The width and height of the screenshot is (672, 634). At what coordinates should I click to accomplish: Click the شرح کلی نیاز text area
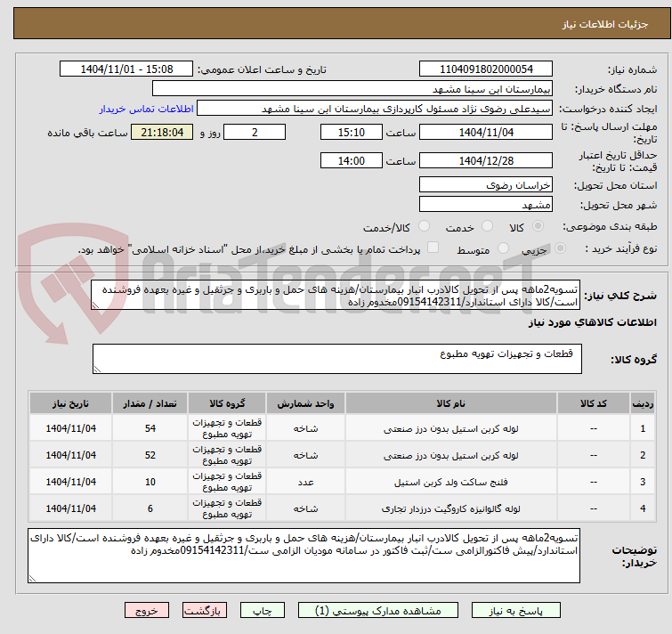tap(336, 296)
